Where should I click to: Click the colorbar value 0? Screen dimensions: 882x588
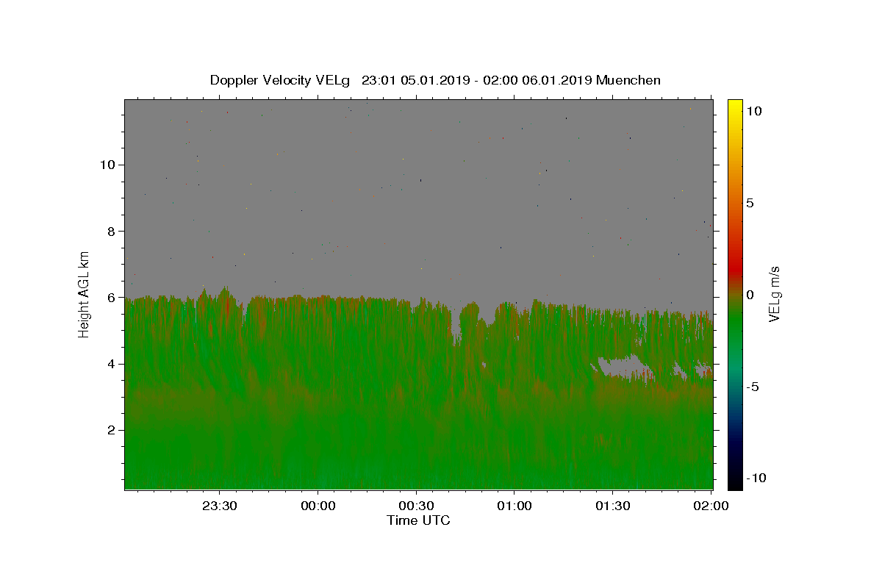click(750, 295)
